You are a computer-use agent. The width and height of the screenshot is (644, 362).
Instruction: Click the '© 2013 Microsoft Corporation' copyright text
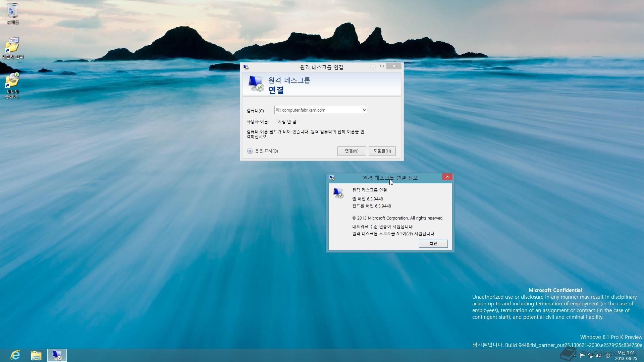[398, 218]
